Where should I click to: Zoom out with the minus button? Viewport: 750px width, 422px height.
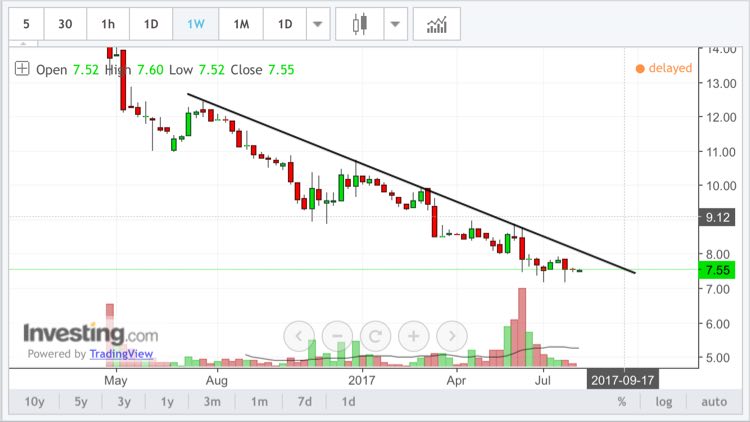337,336
